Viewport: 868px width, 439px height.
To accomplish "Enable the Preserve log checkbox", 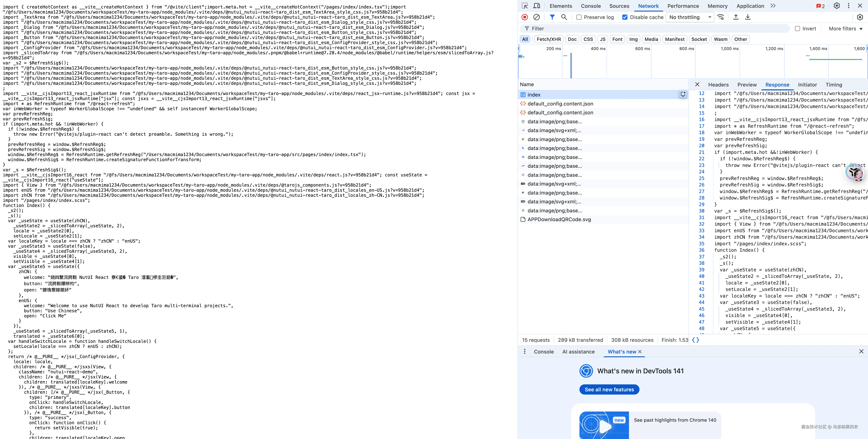I will [579, 17].
